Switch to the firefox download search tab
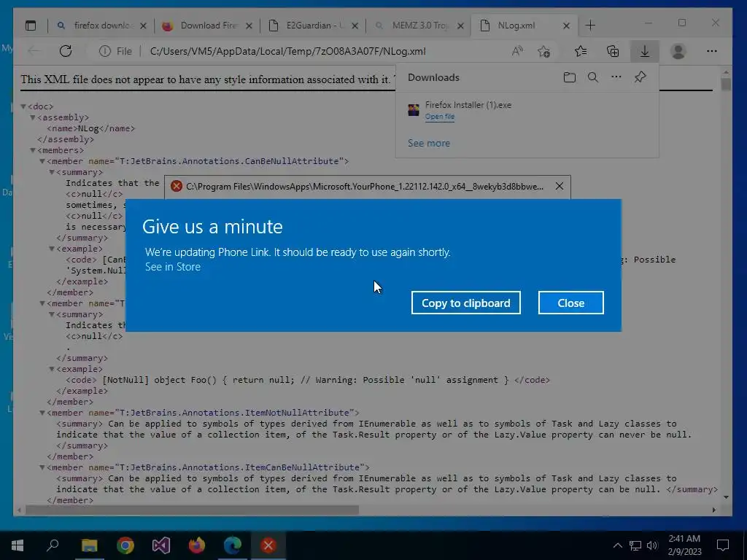 point(101,26)
